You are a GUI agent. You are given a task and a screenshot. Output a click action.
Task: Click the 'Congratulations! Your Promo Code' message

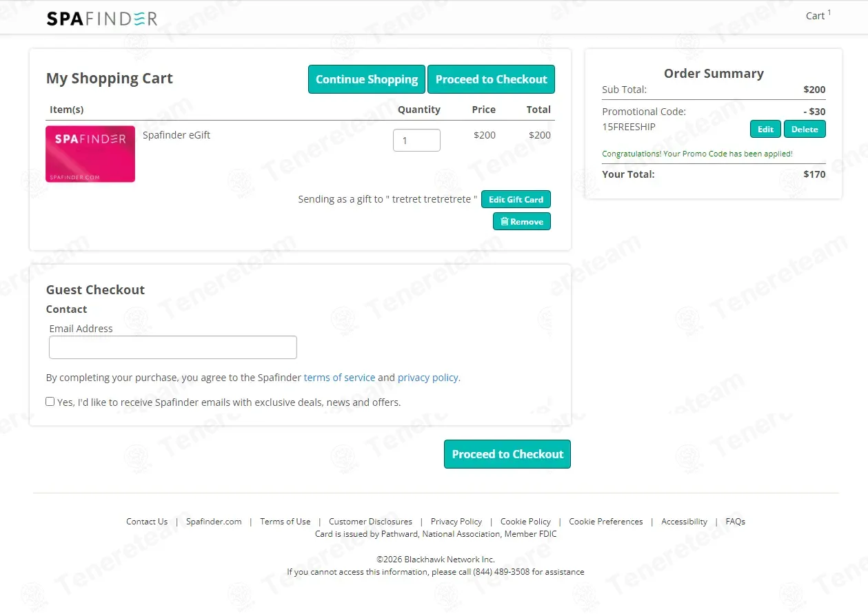697,154
